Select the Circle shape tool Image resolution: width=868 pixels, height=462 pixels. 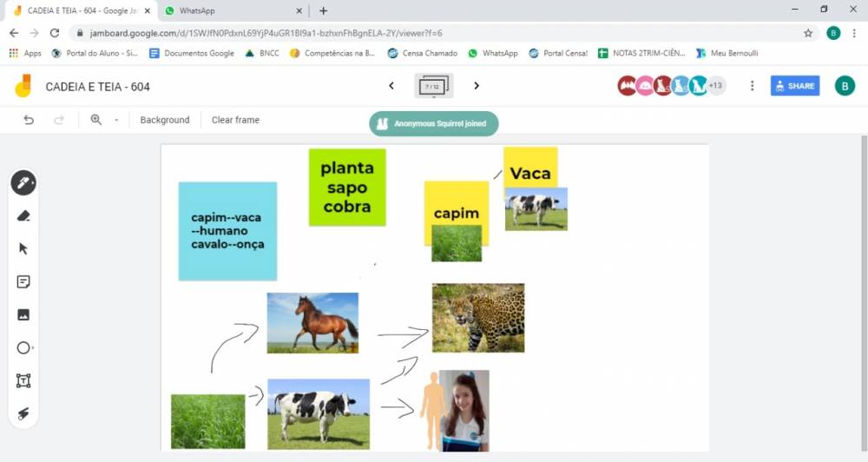pyautogui.click(x=23, y=347)
